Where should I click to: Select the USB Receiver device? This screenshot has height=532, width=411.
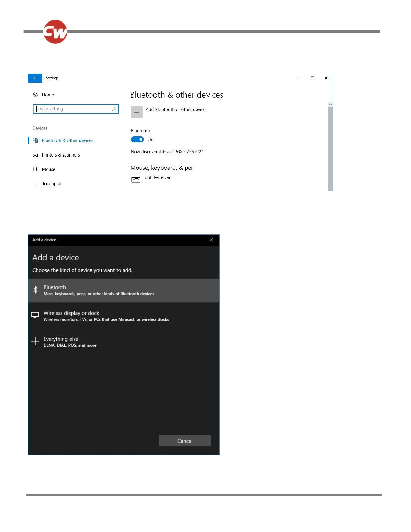pos(157,178)
